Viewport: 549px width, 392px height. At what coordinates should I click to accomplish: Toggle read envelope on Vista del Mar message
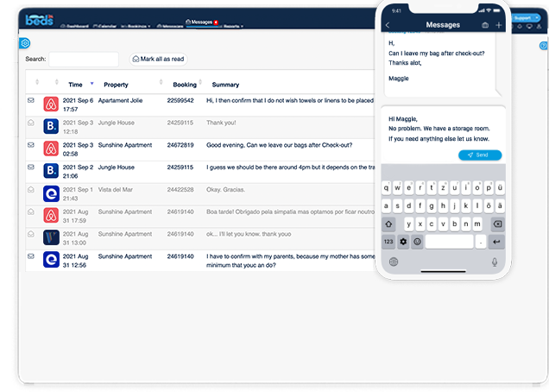[x=31, y=189]
